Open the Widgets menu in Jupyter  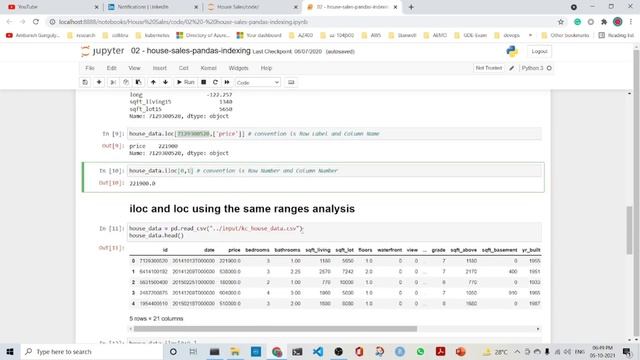coord(238,68)
